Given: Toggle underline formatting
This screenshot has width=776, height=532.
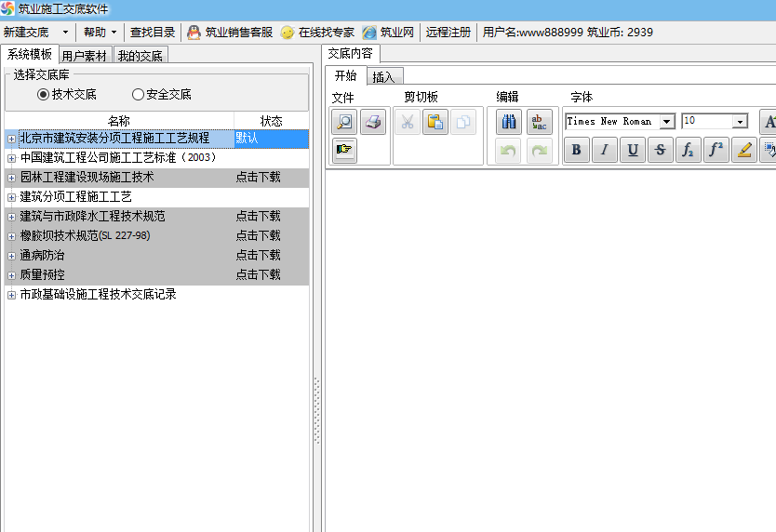Looking at the screenshot, I should click(633, 150).
